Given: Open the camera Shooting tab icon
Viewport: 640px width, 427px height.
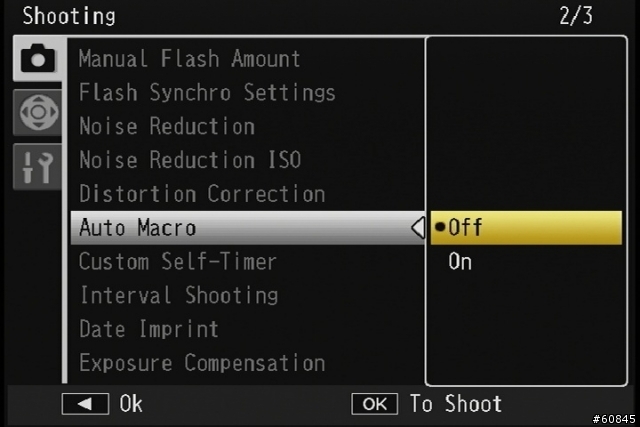Looking at the screenshot, I should click(x=38, y=59).
